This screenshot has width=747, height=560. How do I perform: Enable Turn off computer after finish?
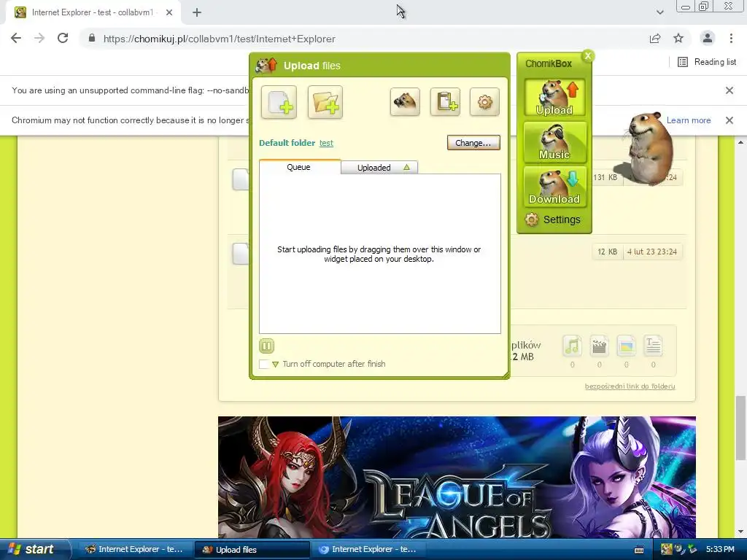coord(264,365)
